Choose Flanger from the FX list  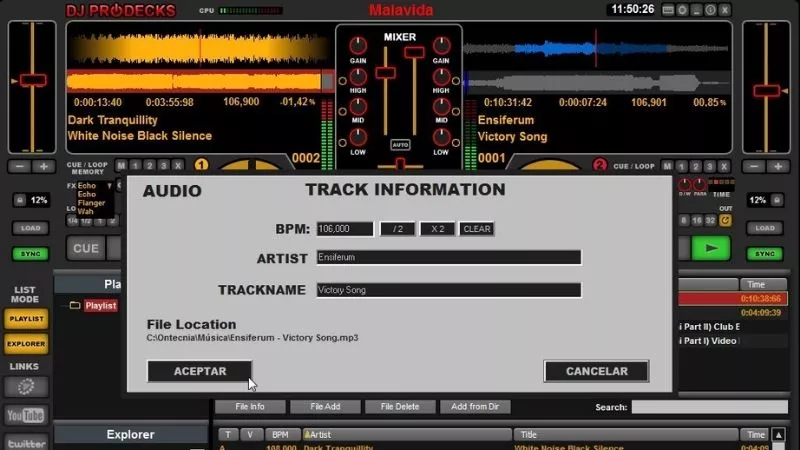pos(91,203)
